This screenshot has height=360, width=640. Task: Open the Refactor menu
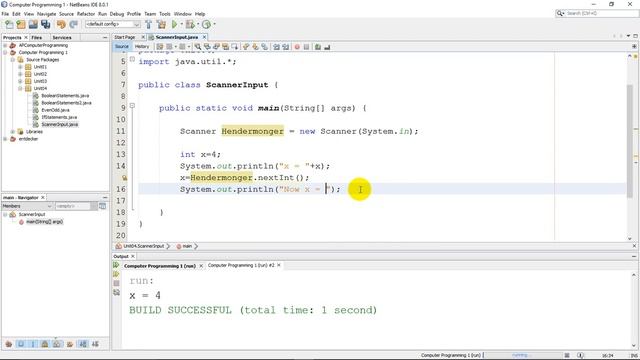pyautogui.click(x=86, y=14)
